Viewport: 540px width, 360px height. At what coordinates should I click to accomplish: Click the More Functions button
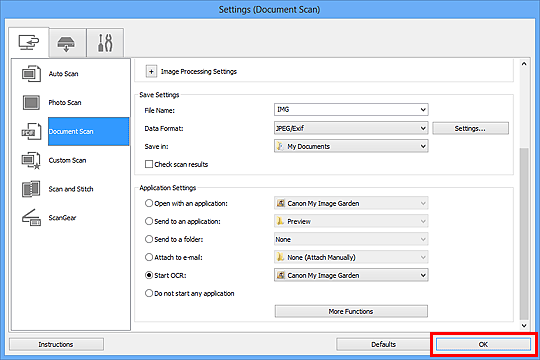tap(351, 311)
